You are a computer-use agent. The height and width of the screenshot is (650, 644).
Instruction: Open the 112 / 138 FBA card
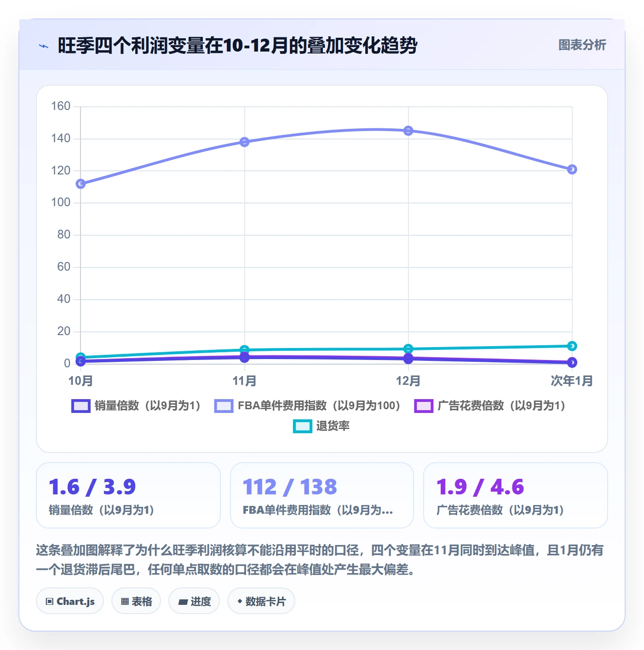322,495
